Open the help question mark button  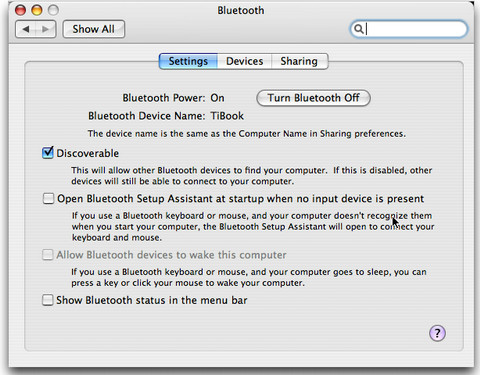(437, 333)
